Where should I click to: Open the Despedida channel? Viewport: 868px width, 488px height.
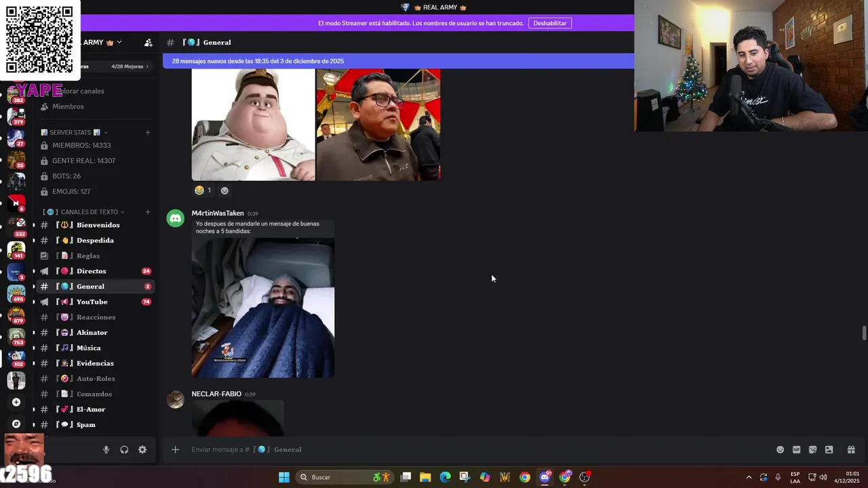(x=96, y=240)
